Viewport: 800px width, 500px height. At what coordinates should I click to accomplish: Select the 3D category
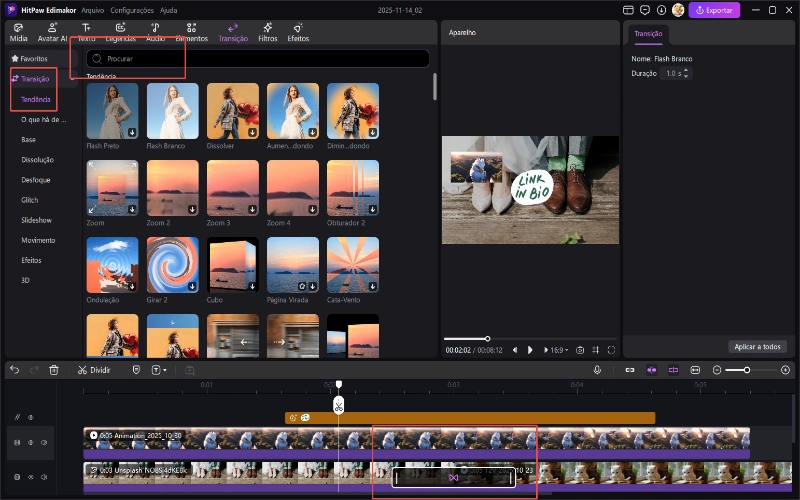tap(26, 280)
